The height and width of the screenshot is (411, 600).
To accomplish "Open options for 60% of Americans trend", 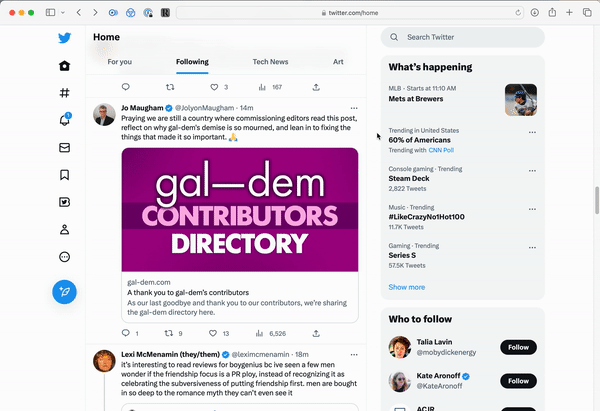I will [532, 132].
